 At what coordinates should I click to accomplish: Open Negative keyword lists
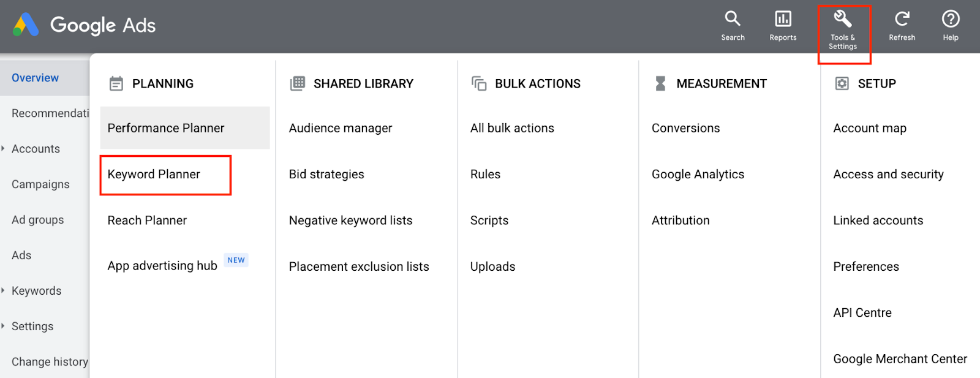point(350,221)
